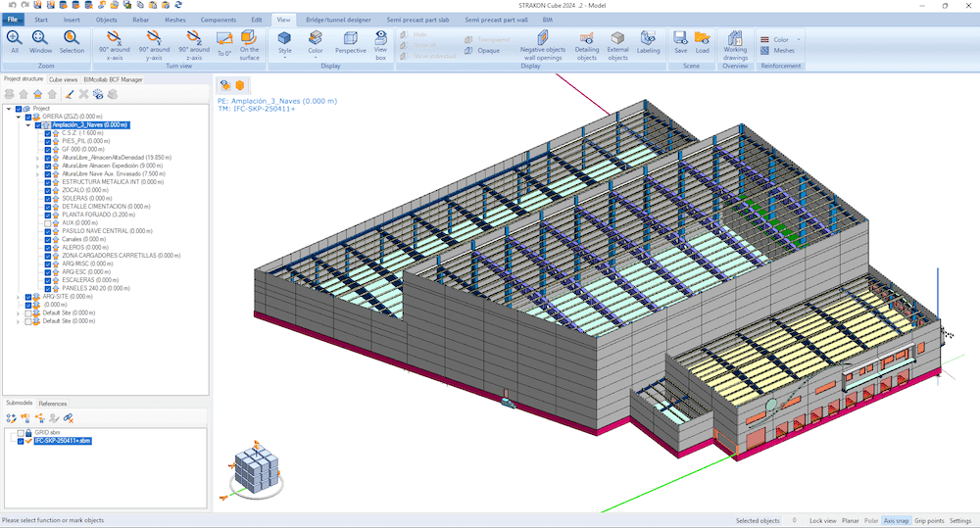This screenshot has width=980, height=528.
Task: Open the Insert ribbon tab
Action: pyautogui.click(x=72, y=20)
